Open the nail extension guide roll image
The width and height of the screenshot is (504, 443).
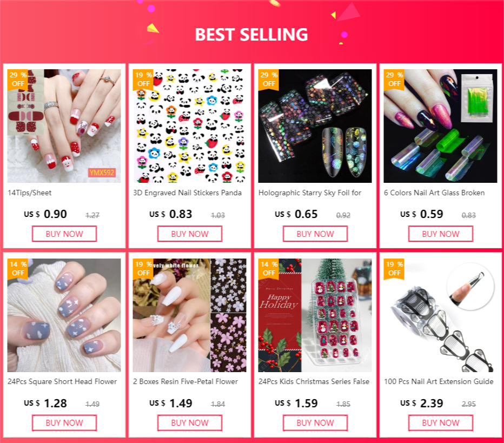(440, 315)
